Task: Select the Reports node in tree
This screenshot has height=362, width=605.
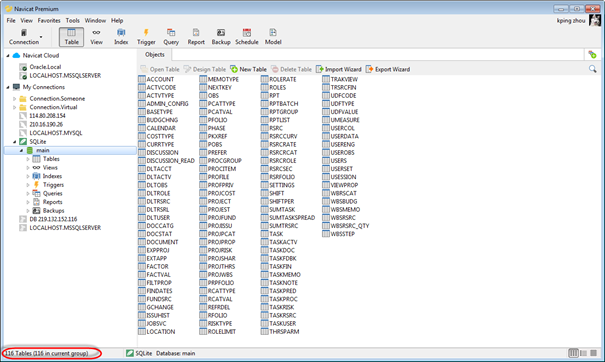Action: click(x=52, y=202)
